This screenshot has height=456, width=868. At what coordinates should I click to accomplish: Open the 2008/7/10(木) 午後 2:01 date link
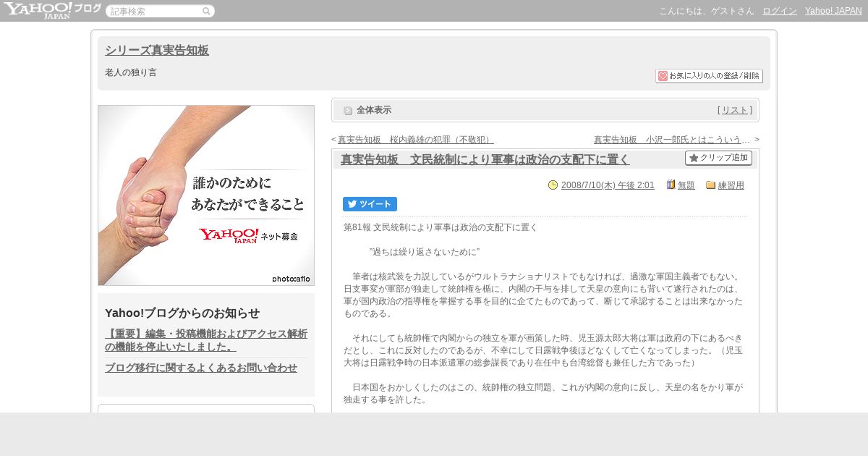608,185
